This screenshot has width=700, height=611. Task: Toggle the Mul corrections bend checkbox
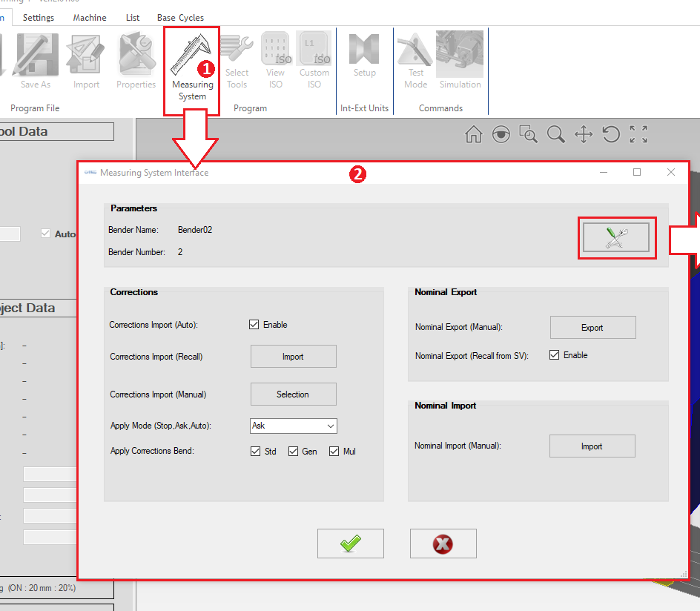(334, 452)
